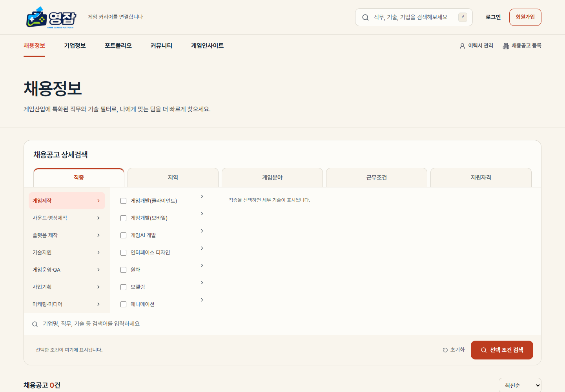Open the 기업정보 menu
Viewport: 565px width, 392px height.
[x=75, y=46]
